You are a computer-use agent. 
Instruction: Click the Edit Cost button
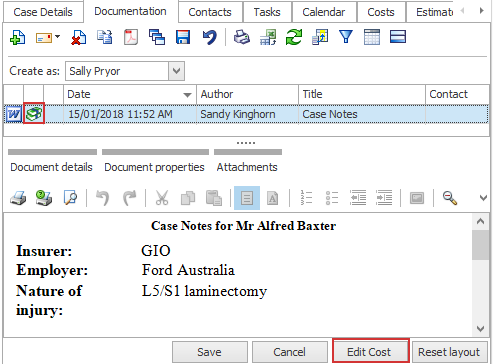point(370,352)
